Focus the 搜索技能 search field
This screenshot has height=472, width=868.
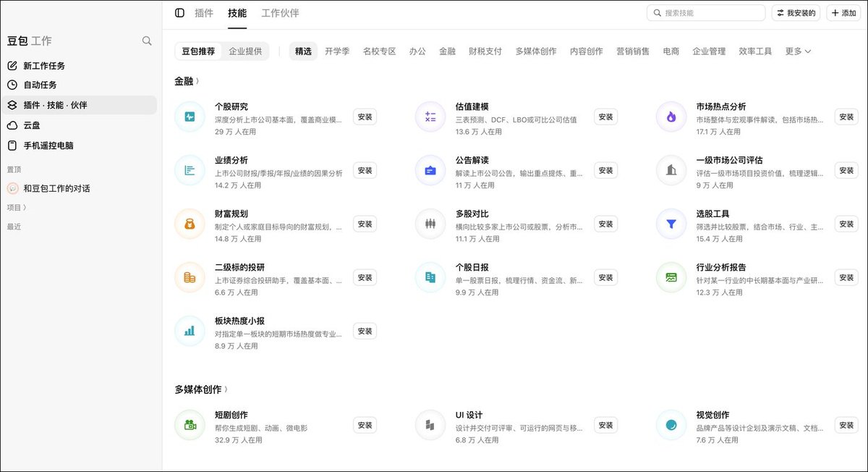coord(706,13)
